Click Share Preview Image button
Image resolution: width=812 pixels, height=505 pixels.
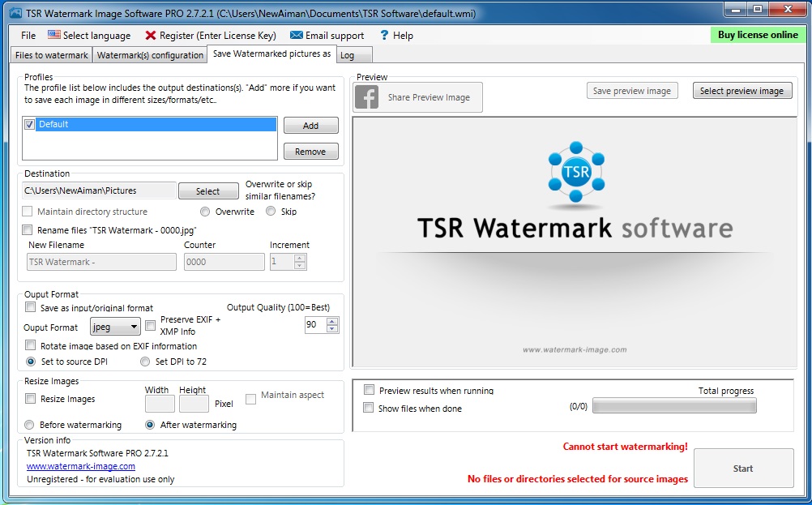click(418, 97)
